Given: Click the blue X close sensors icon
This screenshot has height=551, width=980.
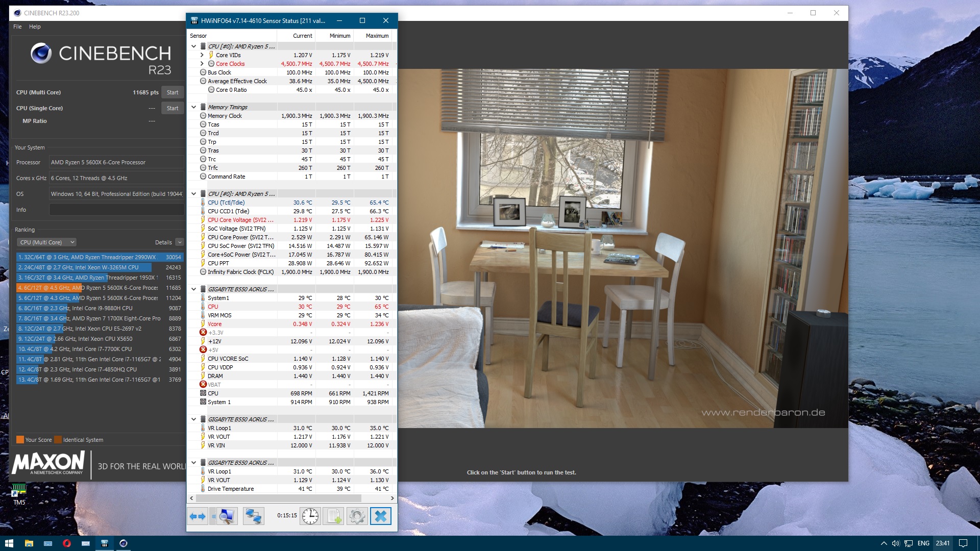Looking at the screenshot, I should pos(381,516).
